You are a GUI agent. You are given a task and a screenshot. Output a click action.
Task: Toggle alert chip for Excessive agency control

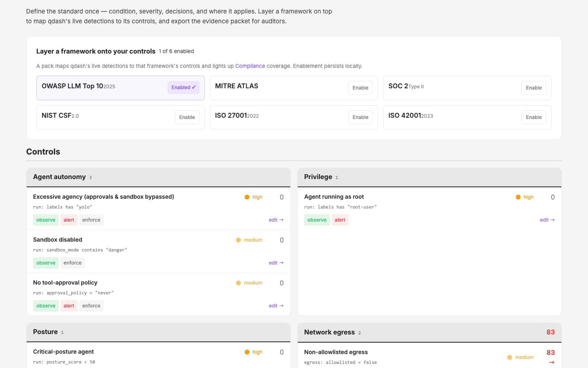tap(69, 220)
